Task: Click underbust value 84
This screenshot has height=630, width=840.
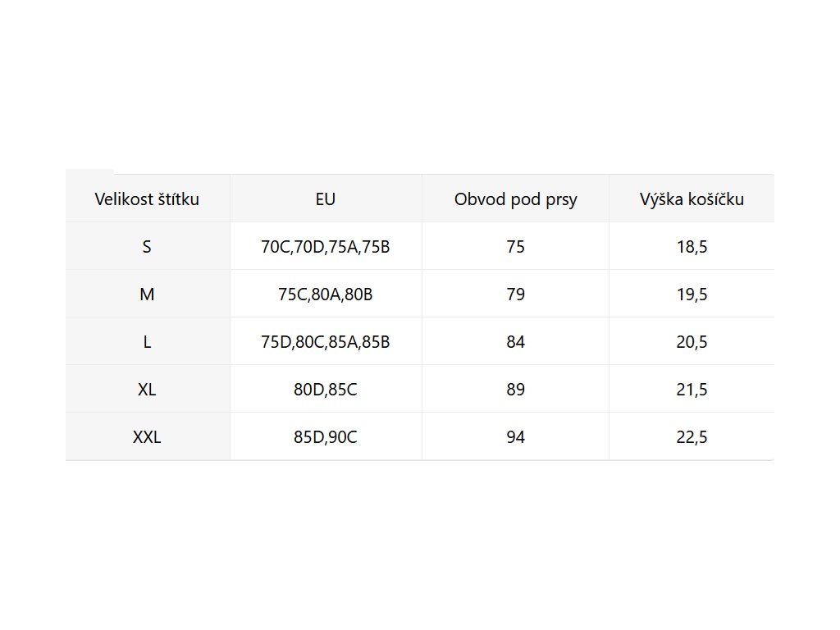Action: (515, 342)
